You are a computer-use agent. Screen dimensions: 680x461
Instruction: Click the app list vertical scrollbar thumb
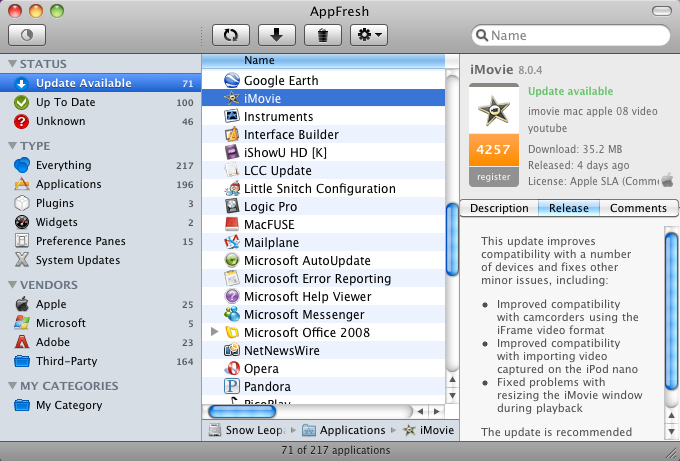tap(452, 239)
